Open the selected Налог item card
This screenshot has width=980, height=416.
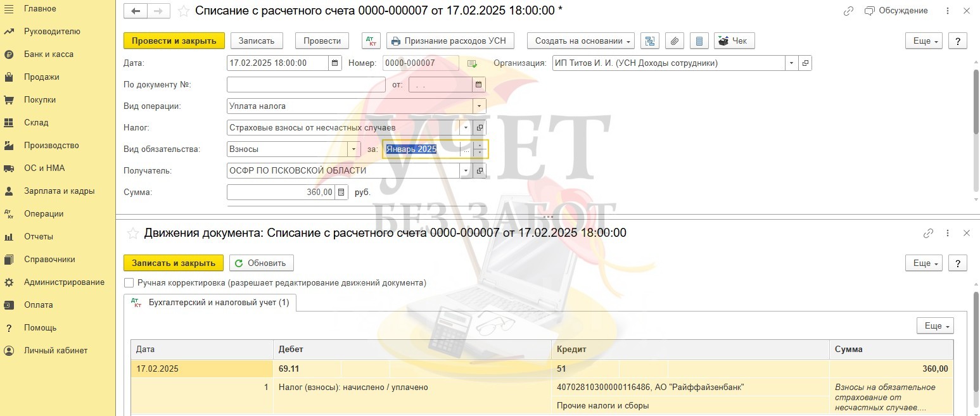point(480,128)
